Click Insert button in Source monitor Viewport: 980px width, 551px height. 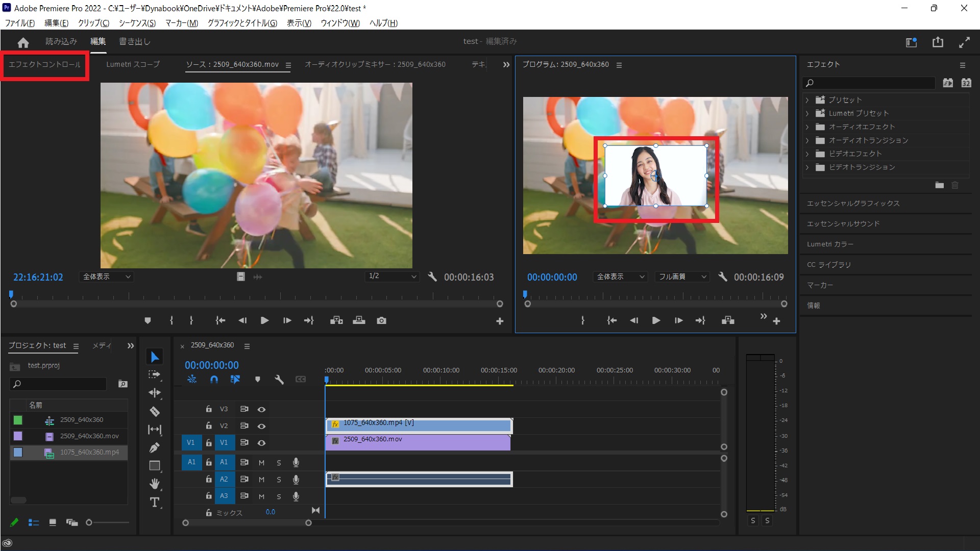[x=336, y=320]
